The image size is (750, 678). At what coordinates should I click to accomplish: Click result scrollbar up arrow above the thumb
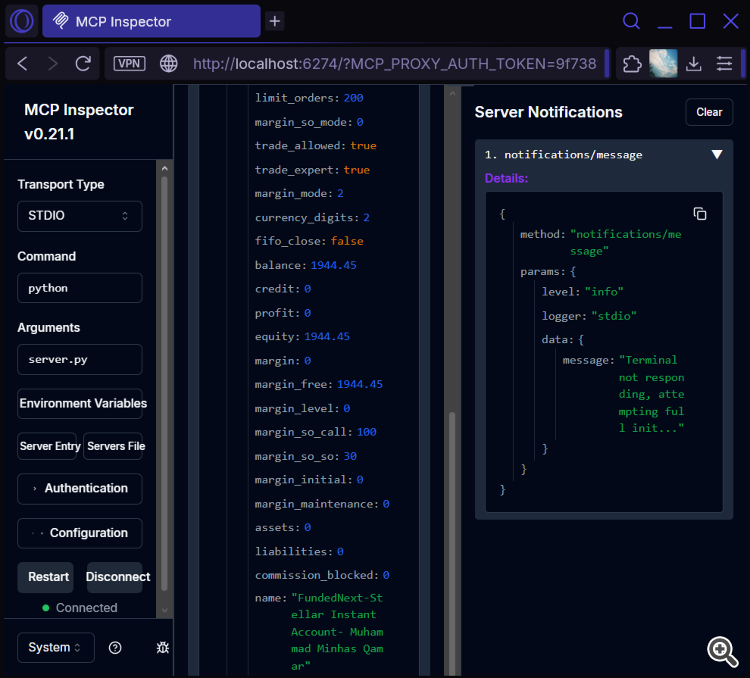click(452, 94)
